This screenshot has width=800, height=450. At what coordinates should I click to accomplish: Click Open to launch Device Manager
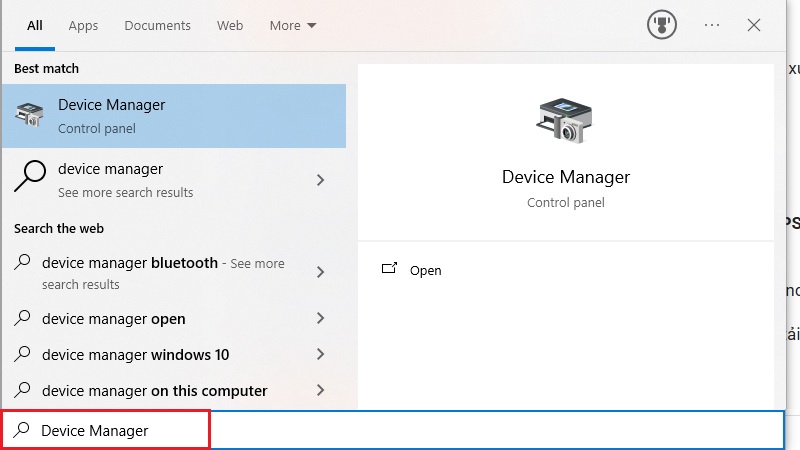coord(426,270)
